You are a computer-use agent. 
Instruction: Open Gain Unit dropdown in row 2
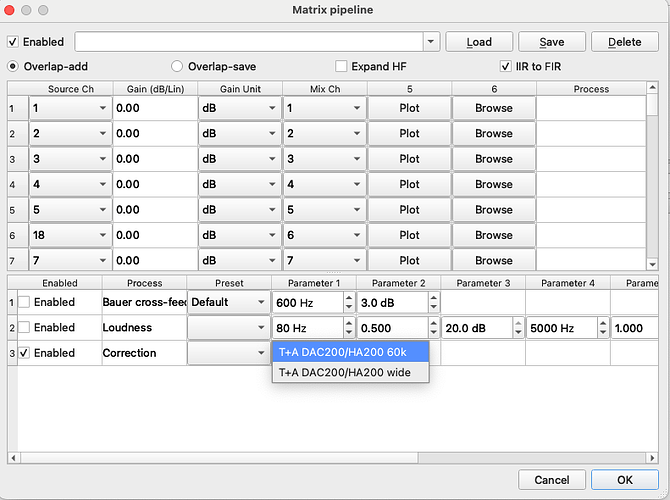tap(239, 133)
